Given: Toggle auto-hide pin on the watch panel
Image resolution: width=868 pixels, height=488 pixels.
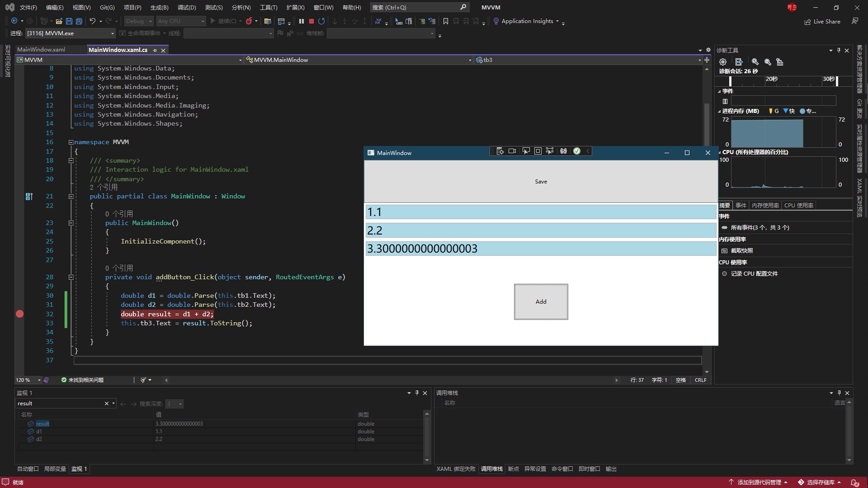Looking at the screenshot, I should 417,393.
